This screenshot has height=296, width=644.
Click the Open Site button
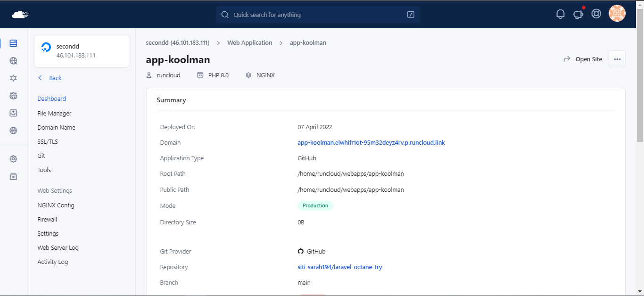coord(583,59)
